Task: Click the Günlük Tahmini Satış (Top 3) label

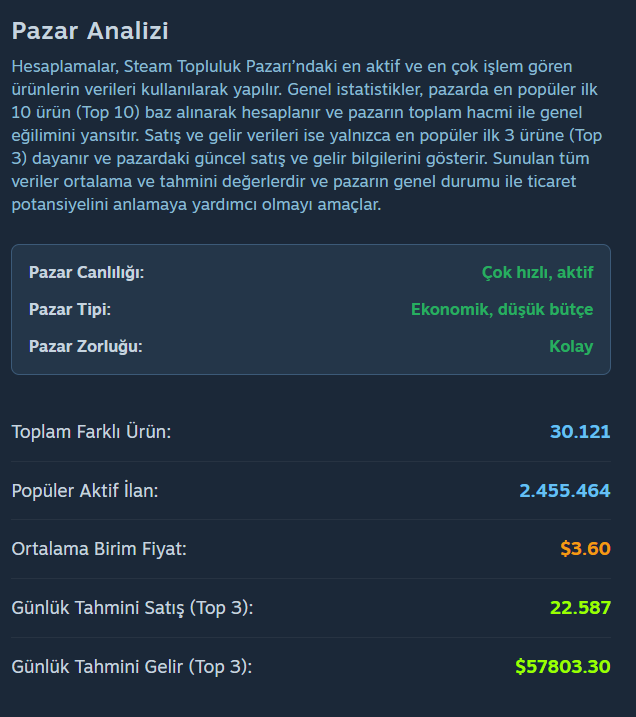Action: click(x=132, y=608)
